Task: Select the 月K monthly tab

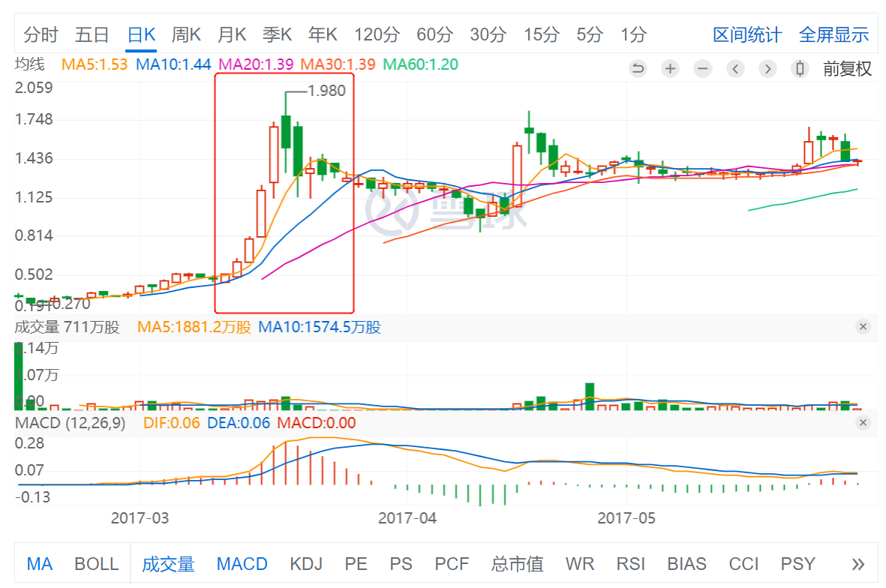Action: tap(232, 34)
